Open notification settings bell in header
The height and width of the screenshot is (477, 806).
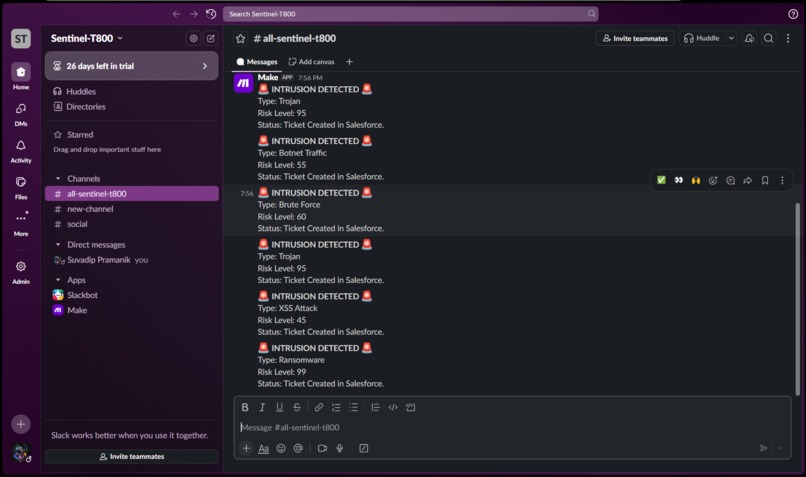pyautogui.click(x=749, y=38)
